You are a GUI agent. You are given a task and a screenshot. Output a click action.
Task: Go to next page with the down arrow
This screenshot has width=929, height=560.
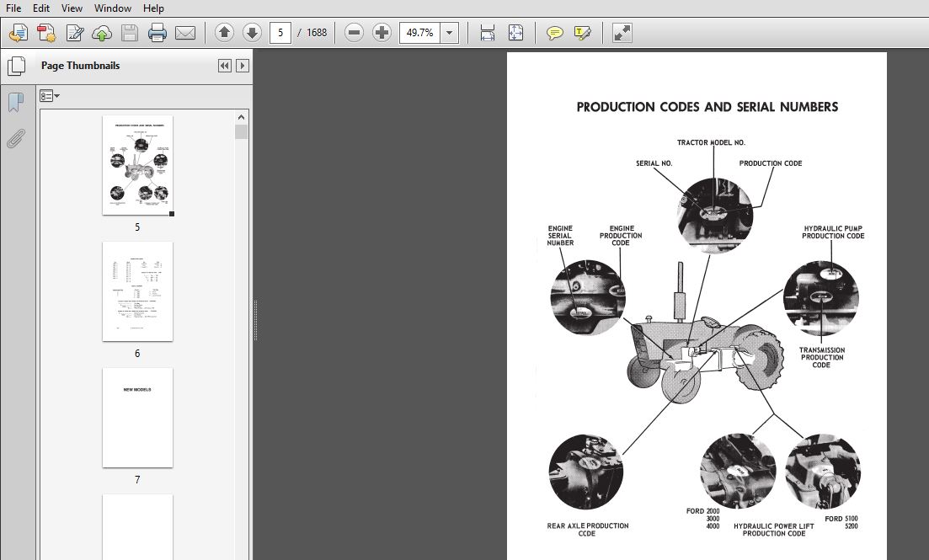pyautogui.click(x=252, y=33)
